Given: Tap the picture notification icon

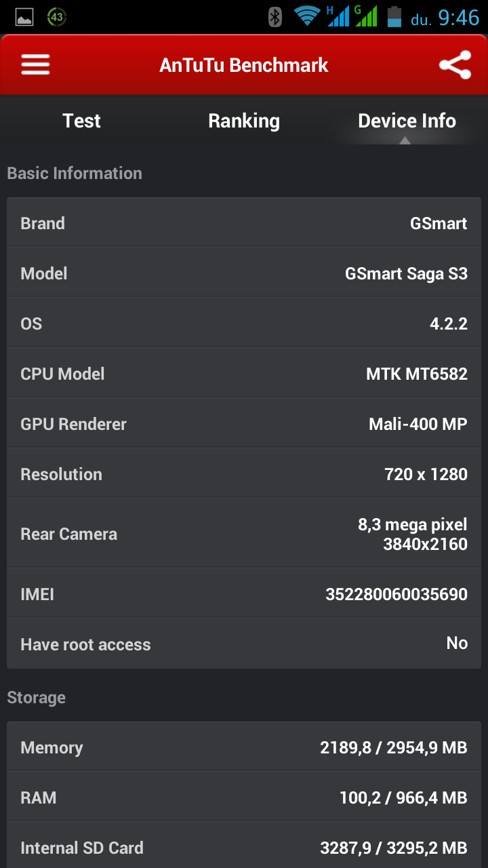Looking at the screenshot, I should pyautogui.click(x=24, y=18).
